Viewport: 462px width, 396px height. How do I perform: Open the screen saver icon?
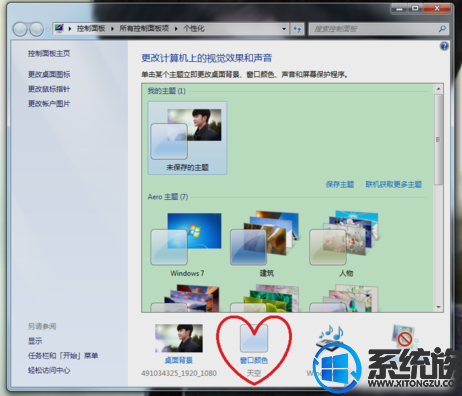pyautogui.click(x=405, y=337)
